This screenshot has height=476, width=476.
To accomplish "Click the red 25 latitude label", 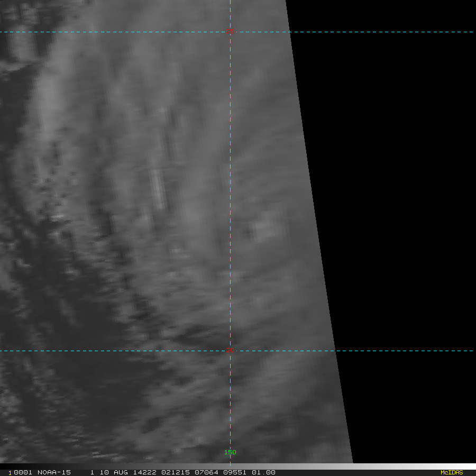I will 230,32.
